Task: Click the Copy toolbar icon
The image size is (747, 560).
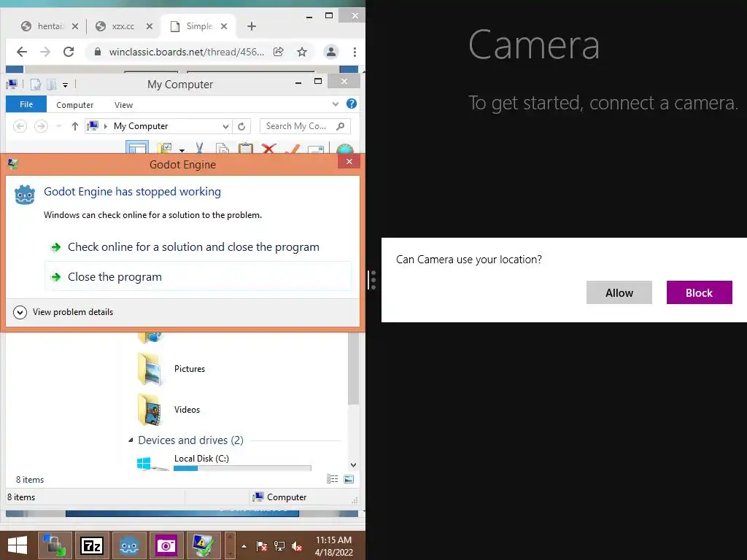Action: click(x=222, y=148)
